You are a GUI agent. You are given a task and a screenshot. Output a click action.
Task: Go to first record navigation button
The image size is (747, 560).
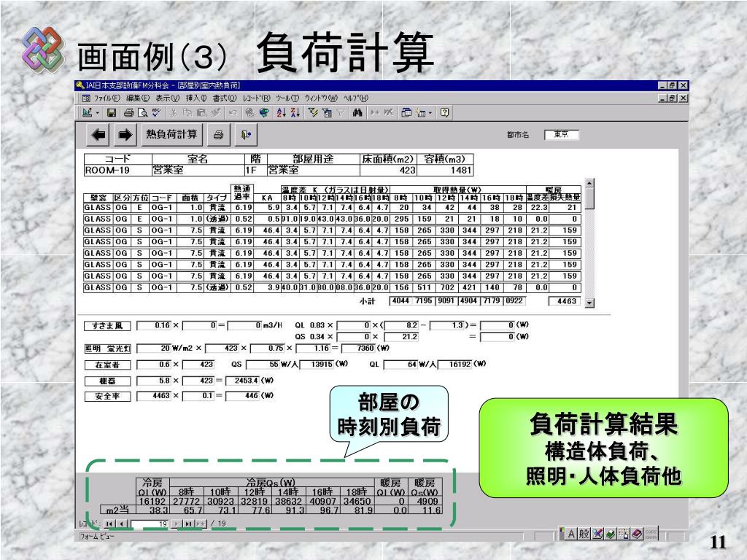(109, 524)
